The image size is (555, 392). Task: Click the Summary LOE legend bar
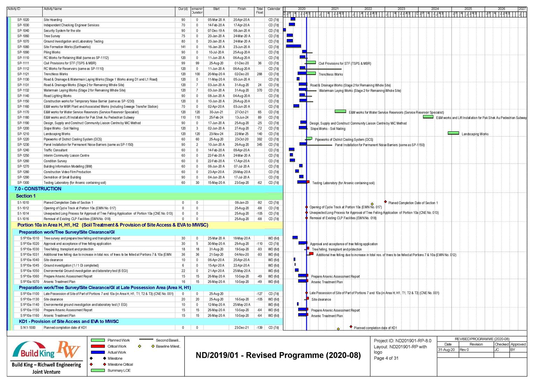98,370
